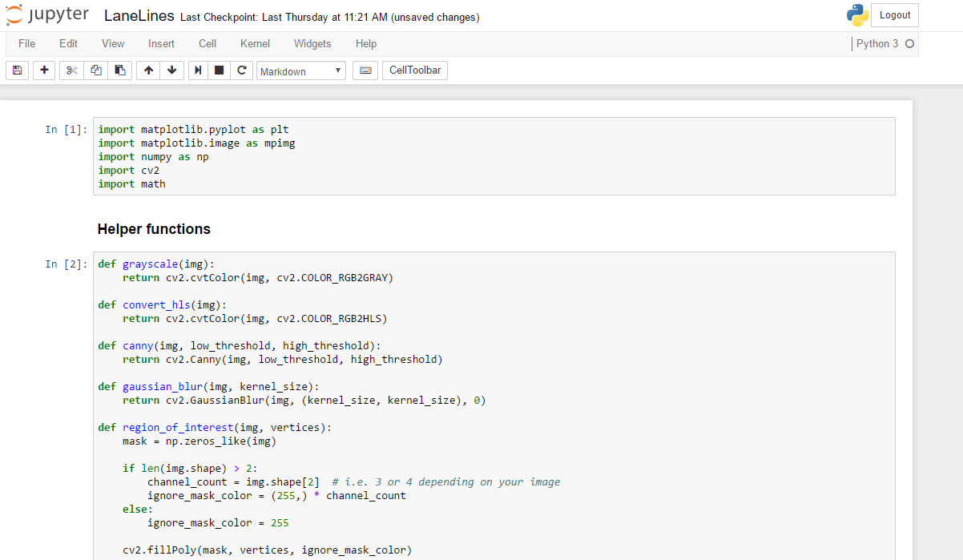This screenshot has height=560, width=963.
Task: Click the mask = np.zeros_like(img) line
Action: point(199,441)
